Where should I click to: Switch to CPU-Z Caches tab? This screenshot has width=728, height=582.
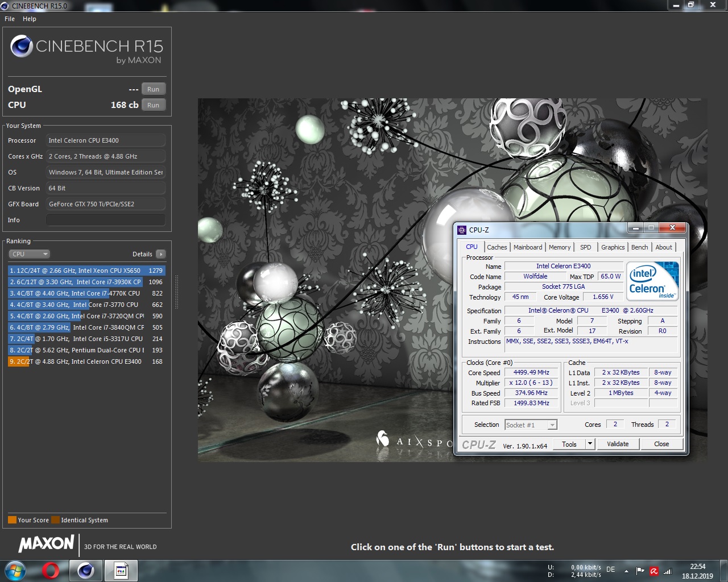click(x=497, y=247)
